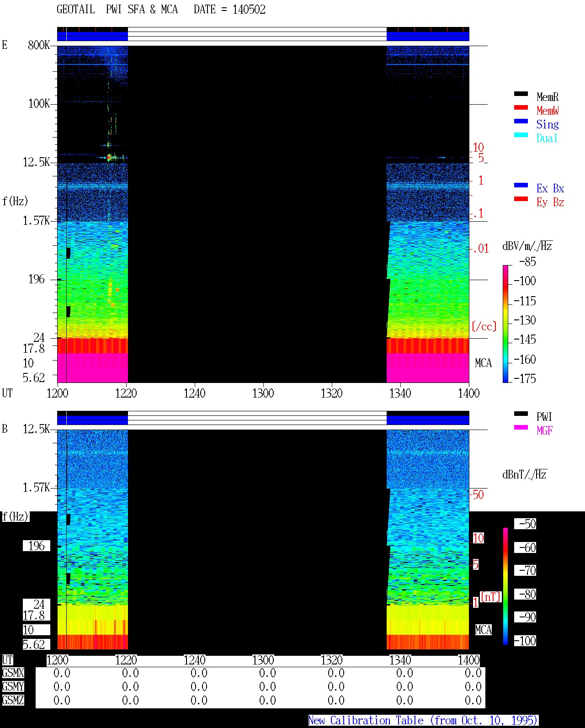Screen dimensions: 585x728
Task: Click the blue Sing legend swatch
Action: tap(521, 121)
